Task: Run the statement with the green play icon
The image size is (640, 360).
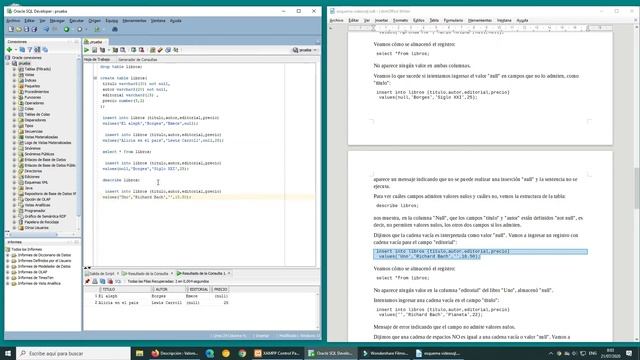Action: tap(87, 50)
